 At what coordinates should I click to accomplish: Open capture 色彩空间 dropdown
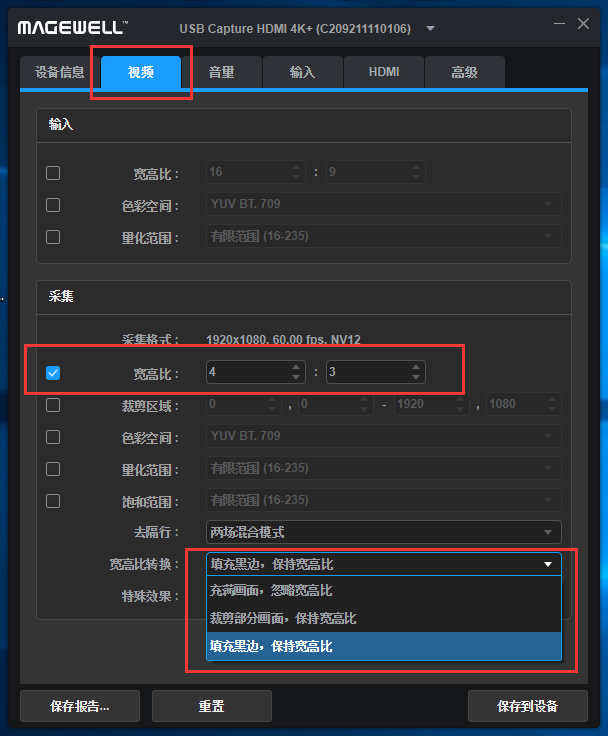[384, 436]
